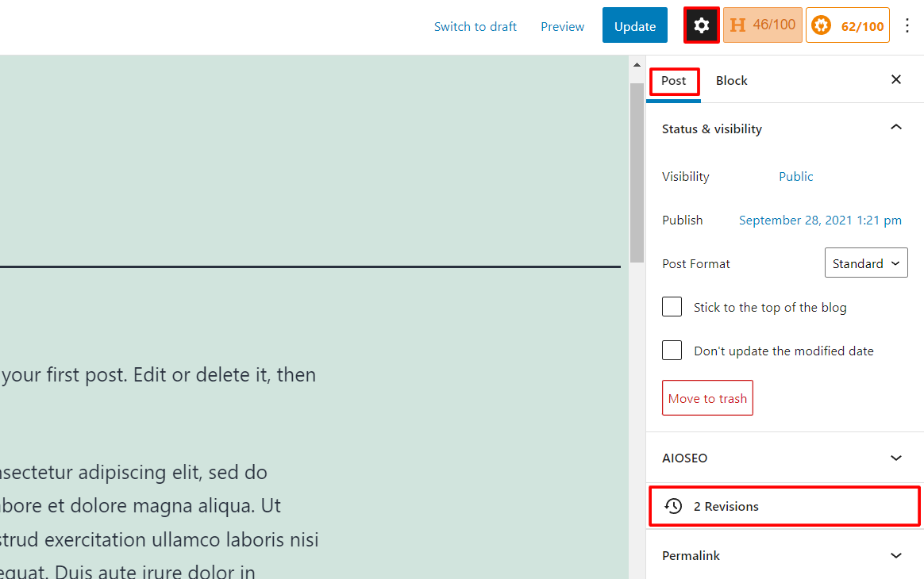Close the settings sidebar with the X icon
This screenshot has height=579, width=924.
[x=895, y=79]
